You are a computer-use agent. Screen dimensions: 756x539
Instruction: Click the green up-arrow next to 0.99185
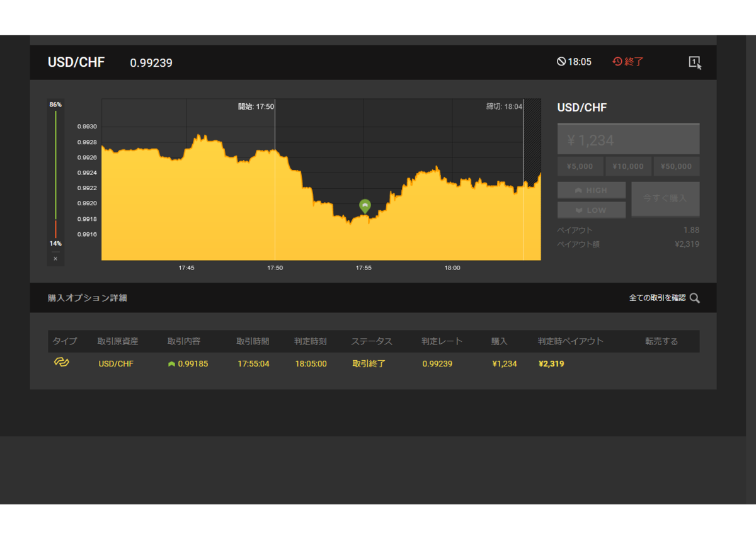coord(171,364)
